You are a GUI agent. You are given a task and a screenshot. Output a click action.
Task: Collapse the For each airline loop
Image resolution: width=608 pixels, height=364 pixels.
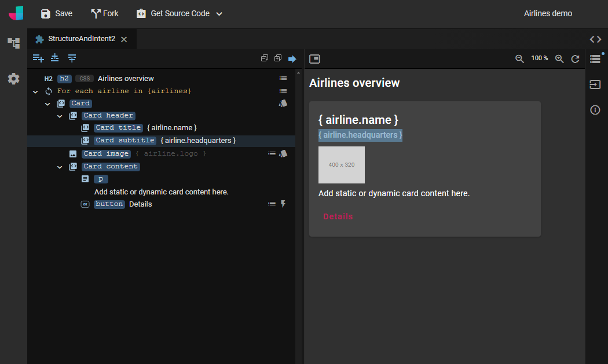click(35, 91)
